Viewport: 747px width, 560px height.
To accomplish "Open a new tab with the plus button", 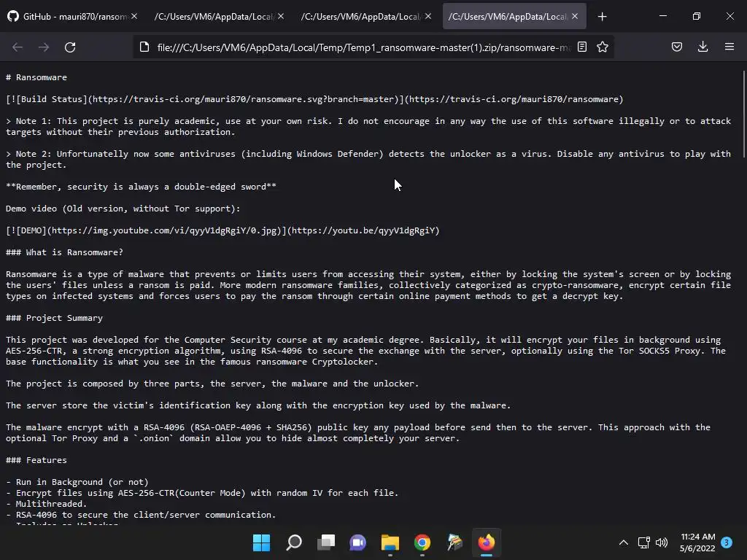I will pyautogui.click(x=602, y=17).
